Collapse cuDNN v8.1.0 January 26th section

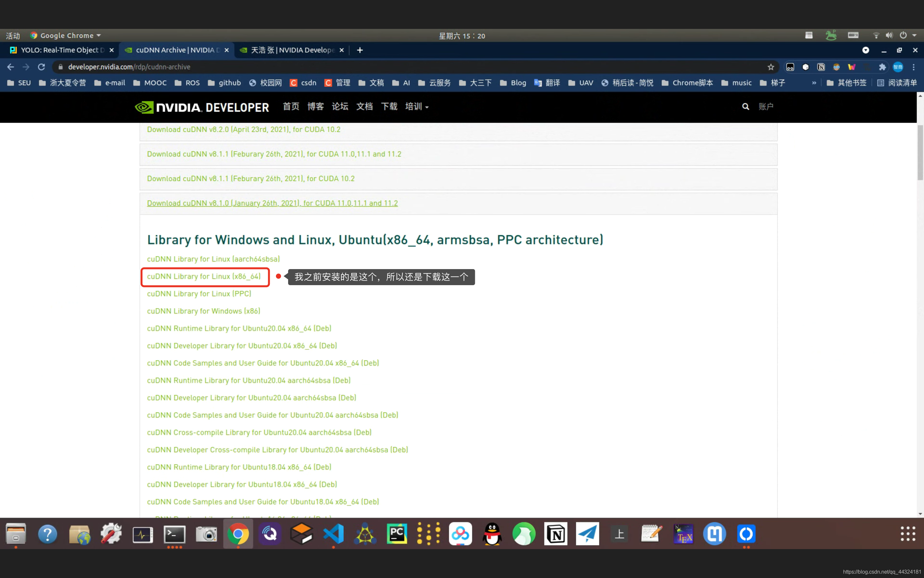[272, 203]
